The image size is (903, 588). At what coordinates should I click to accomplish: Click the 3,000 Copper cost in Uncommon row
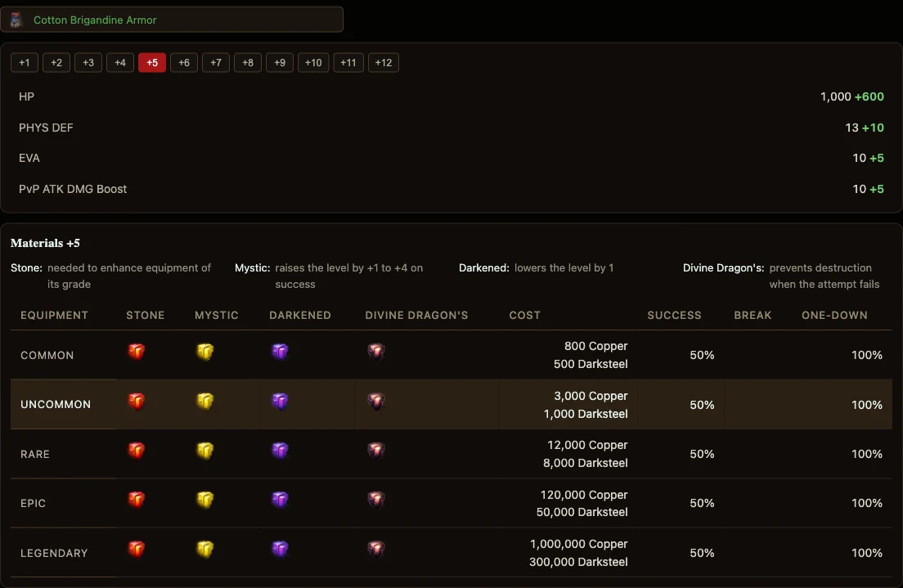(591, 396)
